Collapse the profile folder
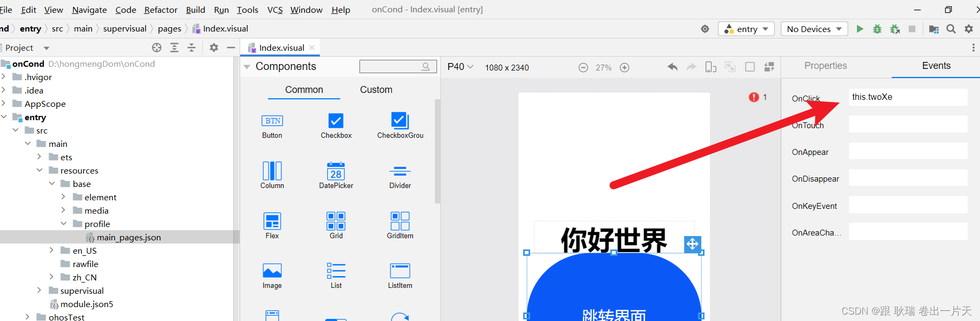Screen dimensions: 980x321 (63, 223)
